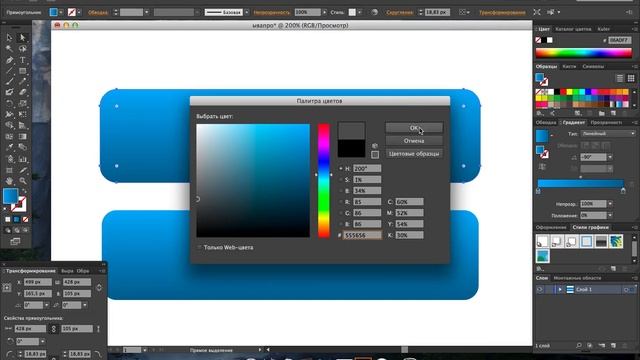Enable the Только Web-цвета checkbox
This screenshot has height=360, width=640.
(199, 247)
